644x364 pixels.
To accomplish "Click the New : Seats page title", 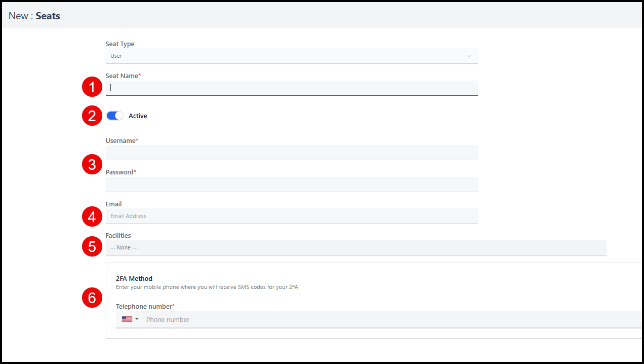I will click(34, 16).
